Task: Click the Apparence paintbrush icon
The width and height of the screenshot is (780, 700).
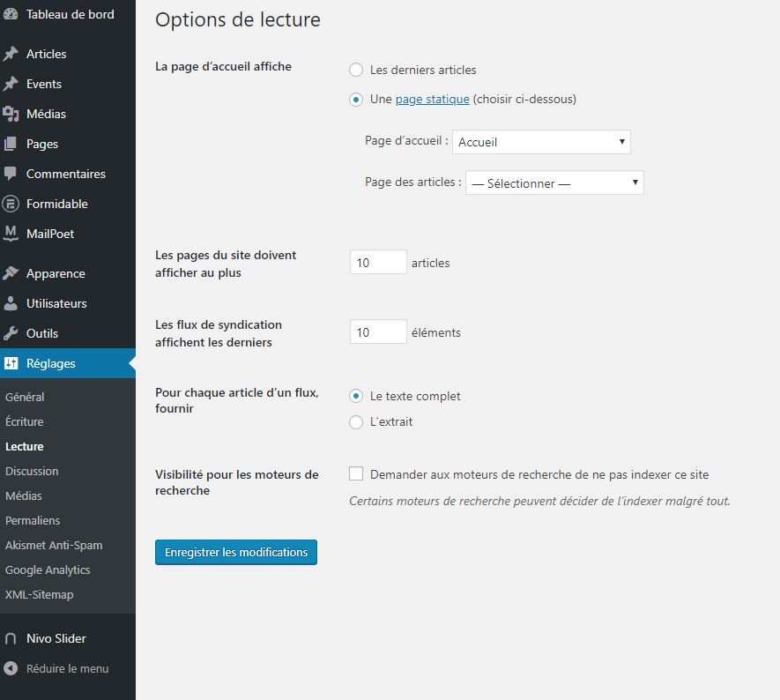Action: click(11, 273)
